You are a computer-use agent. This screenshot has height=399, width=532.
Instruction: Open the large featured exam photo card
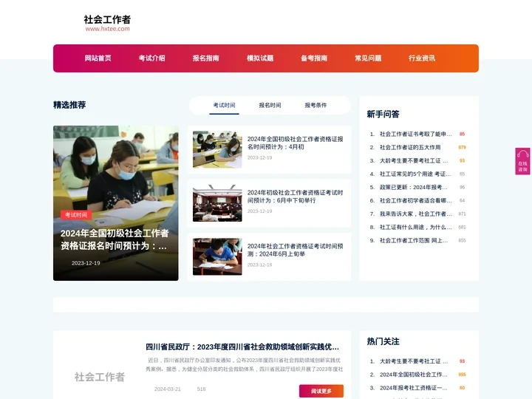(x=116, y=203)
